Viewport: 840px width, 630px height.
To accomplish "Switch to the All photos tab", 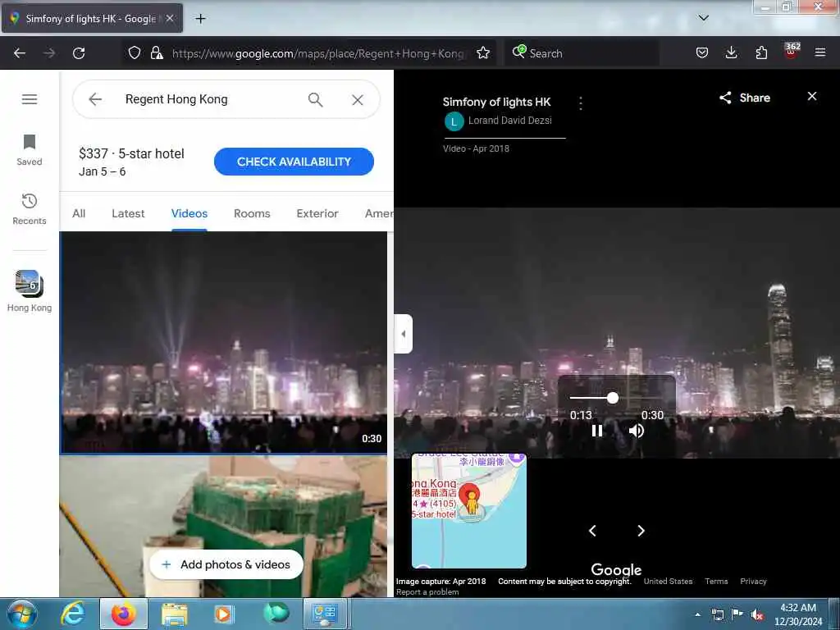I will [79, 213].
